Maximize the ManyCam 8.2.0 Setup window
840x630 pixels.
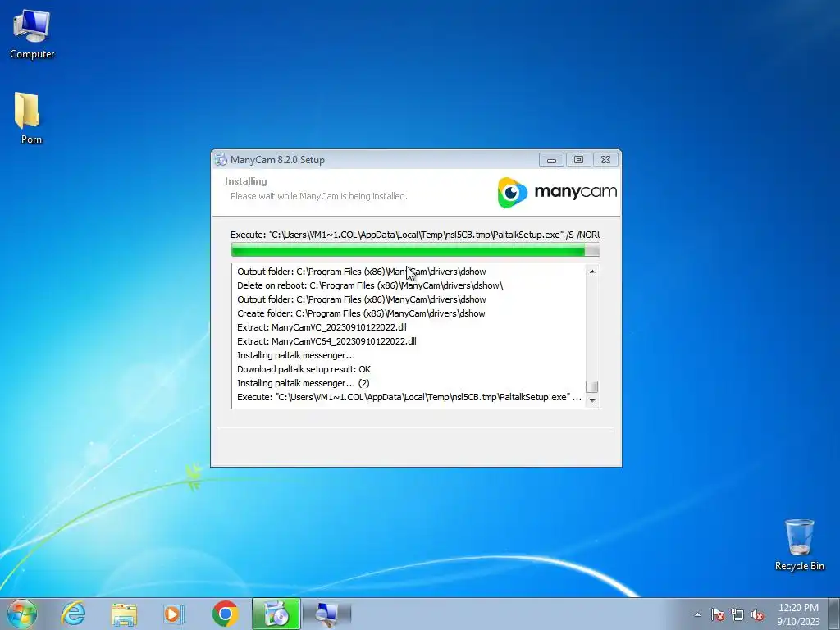(x=578, y=160)
